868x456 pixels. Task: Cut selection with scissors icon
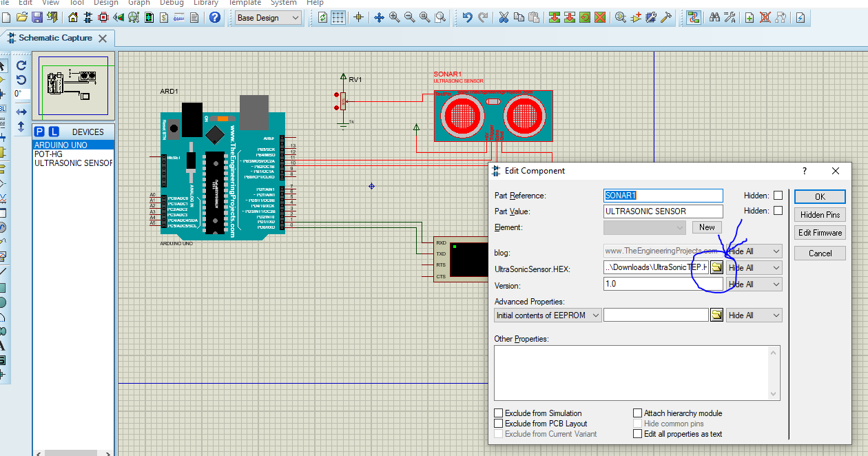pyautogui.click(x=504, y=17)
